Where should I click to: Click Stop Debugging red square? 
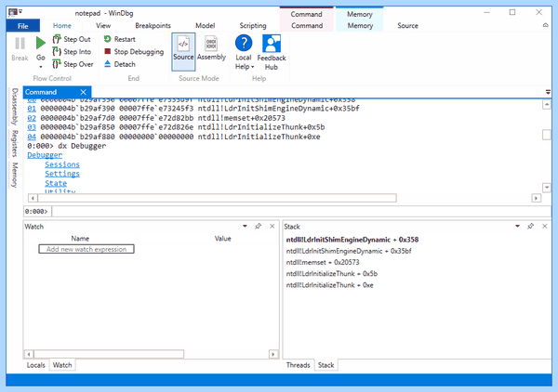108,51
